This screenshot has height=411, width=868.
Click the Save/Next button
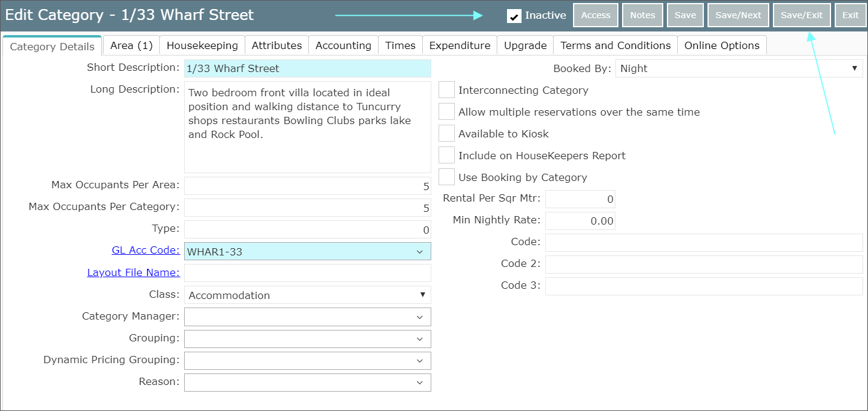[738, 15]
